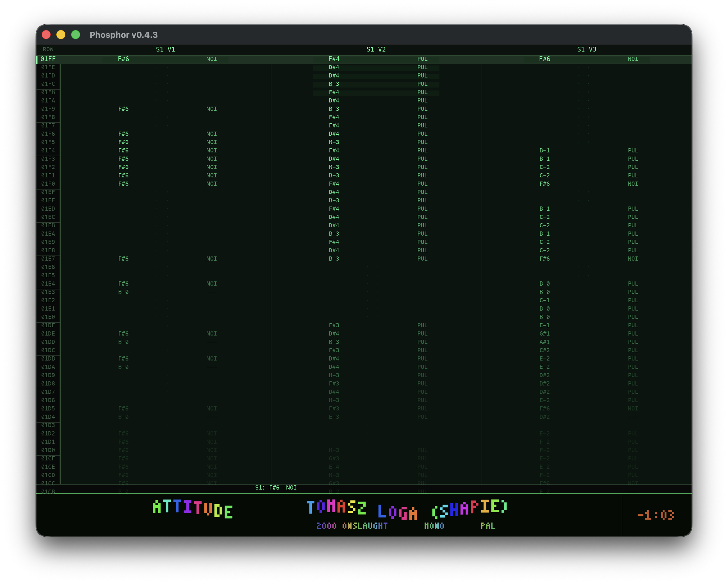
Task: Click F#6 note in S1 V1 at row 01DB
Action: pyautogui.click(x=123, y=359)
